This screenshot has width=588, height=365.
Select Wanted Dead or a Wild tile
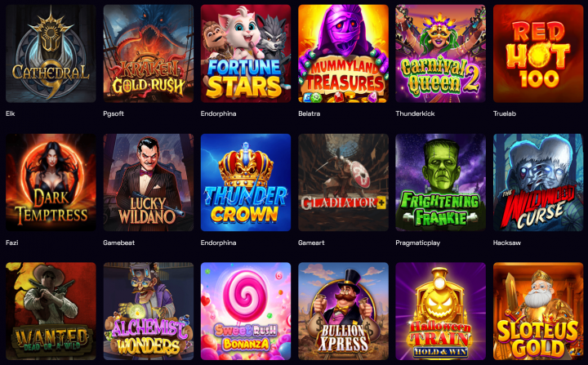51,311
